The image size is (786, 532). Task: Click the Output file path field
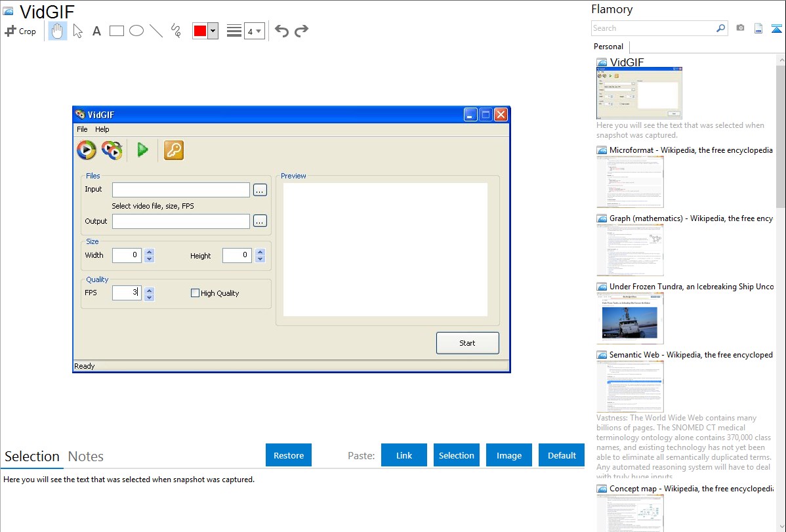[x=181, y=221]
